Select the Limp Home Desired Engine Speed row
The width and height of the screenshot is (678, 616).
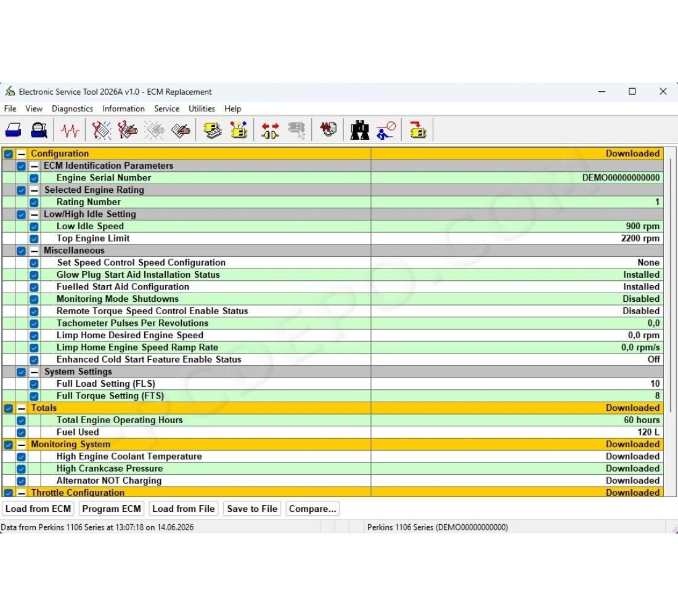pos(333,336)
